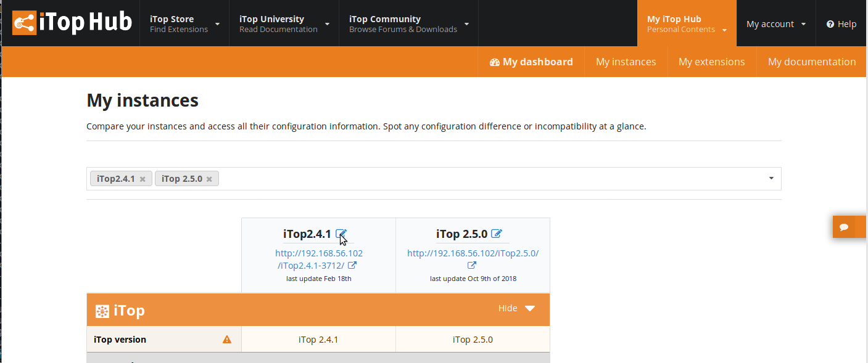Open My documentation tab

click(811, 62)
